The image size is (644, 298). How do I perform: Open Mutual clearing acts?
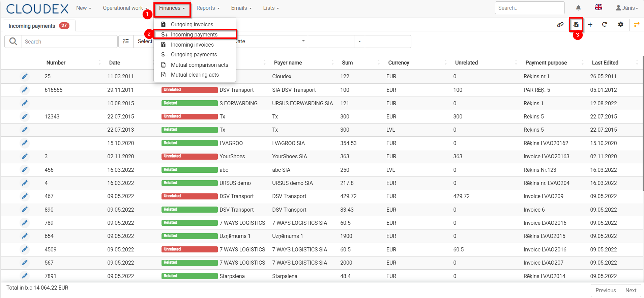coord(195,75)
